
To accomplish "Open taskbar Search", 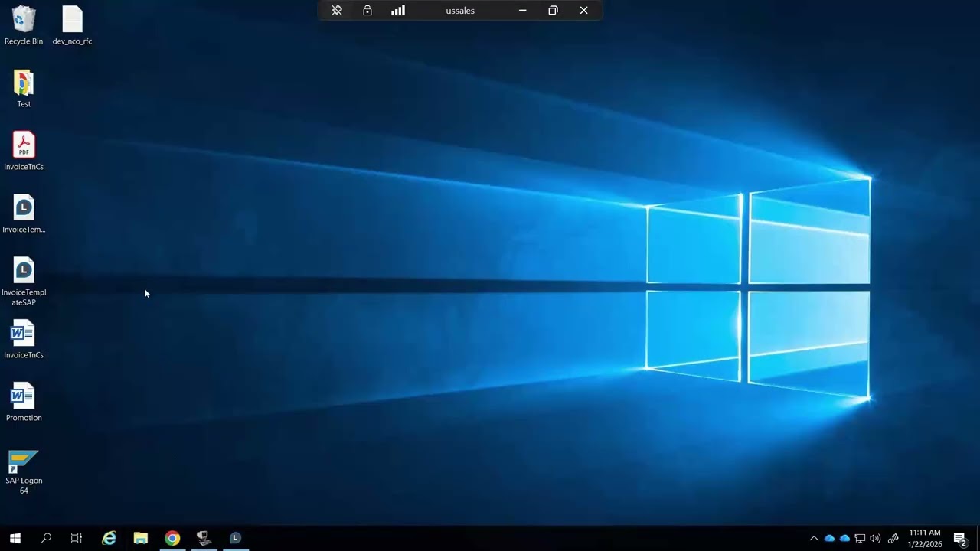I will point(46,538).
